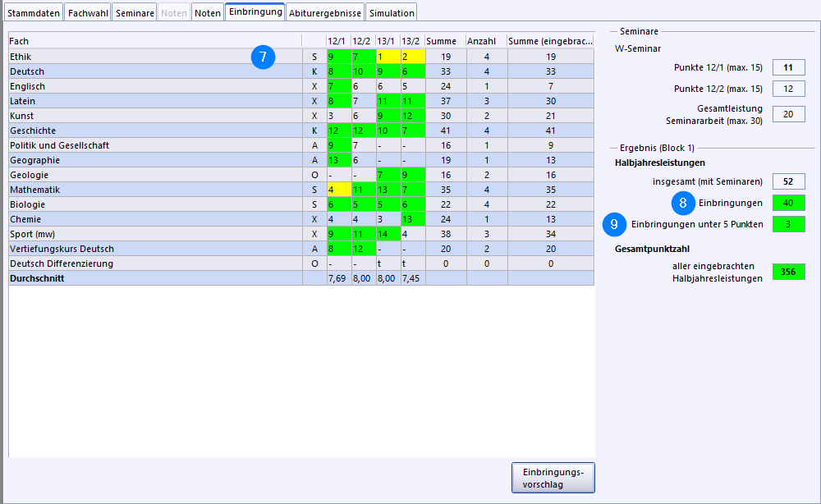Click the insgesamt (mit Seminaren) value field
This screenshot has width=821, height=504.
click(788, 181)
